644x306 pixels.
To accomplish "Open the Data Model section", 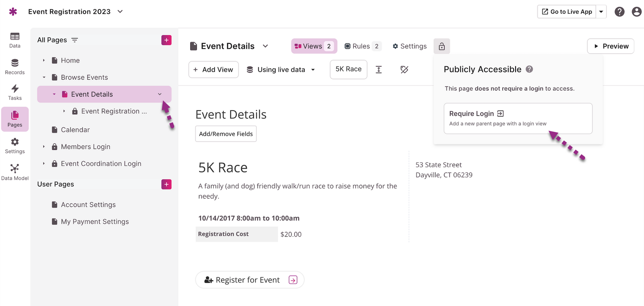I will [15, 172].
